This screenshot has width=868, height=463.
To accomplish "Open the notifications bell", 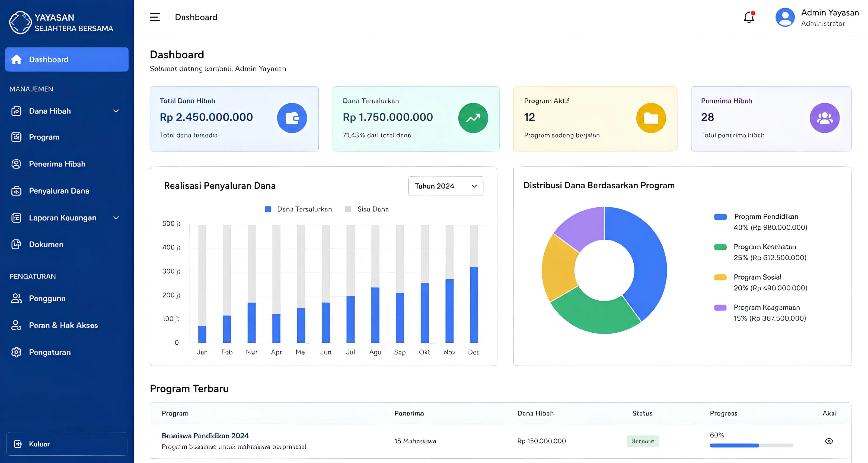I will click(749, 17).
